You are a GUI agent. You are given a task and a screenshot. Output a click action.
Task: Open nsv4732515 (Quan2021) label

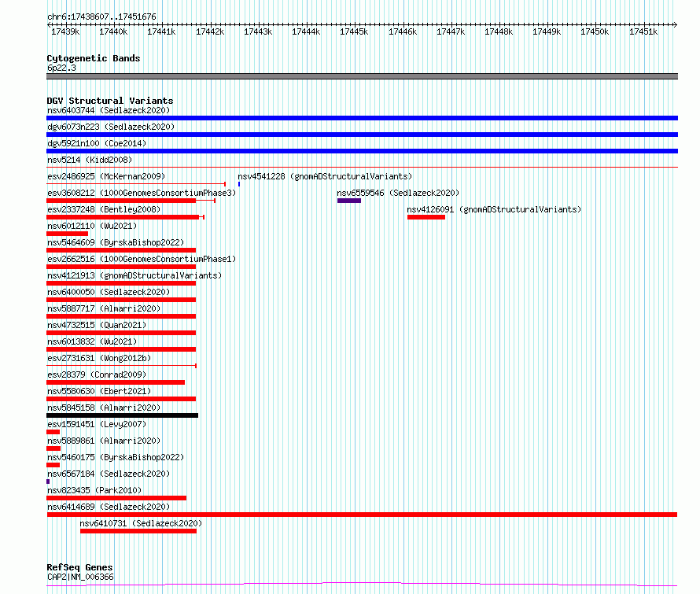(97, 325)
